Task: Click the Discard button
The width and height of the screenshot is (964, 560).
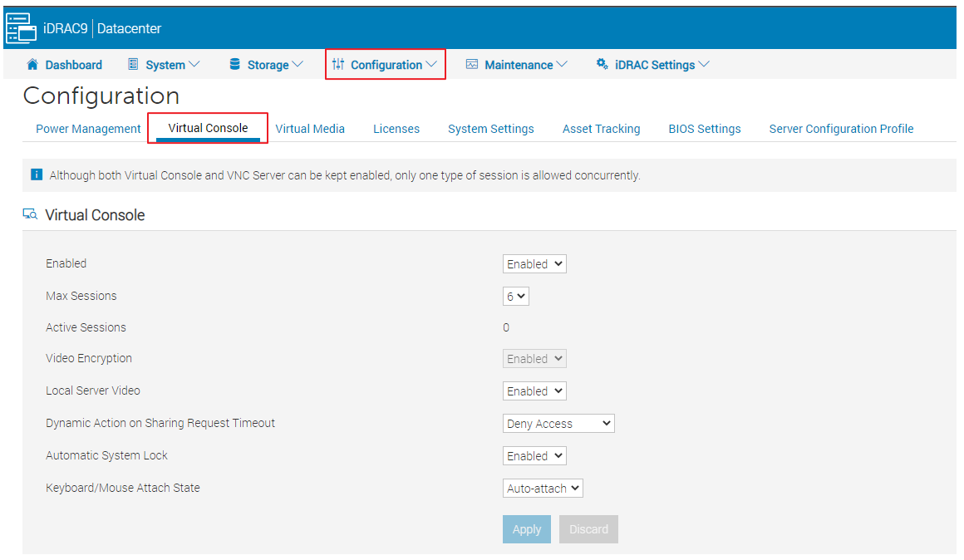Action: tap(588, 529)
